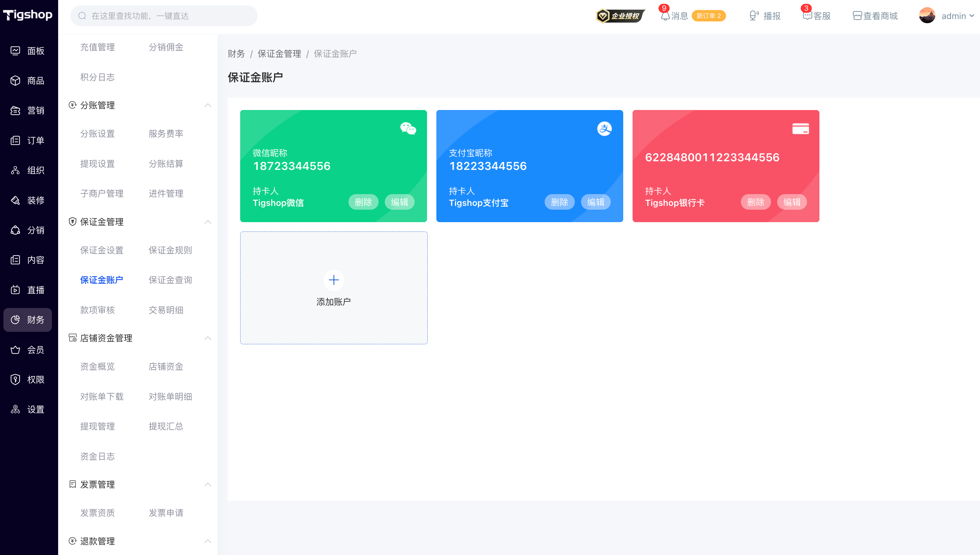Image resolution: width=980 pixels, height=555 pixels.
Task: Open the 组织 organization icon
Action: coord(15,170)
